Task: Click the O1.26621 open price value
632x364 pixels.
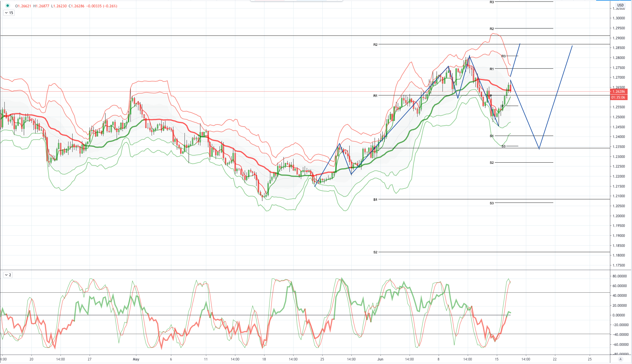Action: click(x=23, y=6)
